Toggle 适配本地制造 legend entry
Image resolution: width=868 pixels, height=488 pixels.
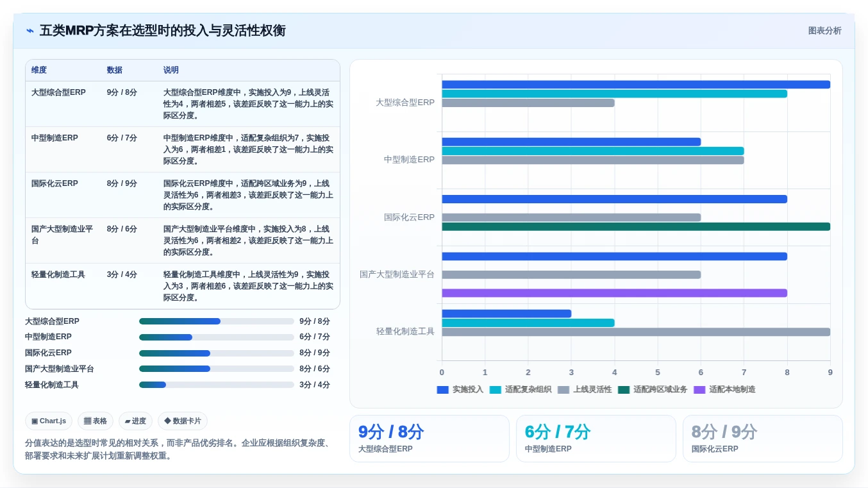(x=724, y=389)
